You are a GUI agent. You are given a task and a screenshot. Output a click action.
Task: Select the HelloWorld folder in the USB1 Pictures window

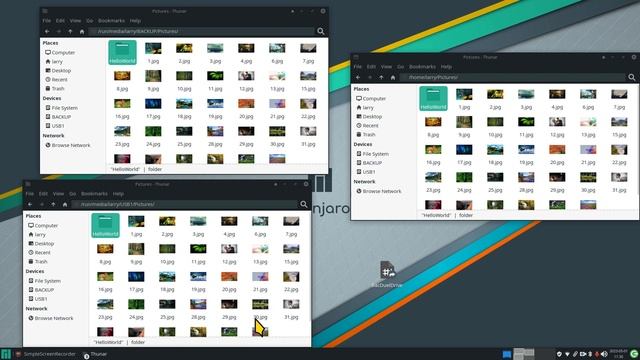pos(105,225)
